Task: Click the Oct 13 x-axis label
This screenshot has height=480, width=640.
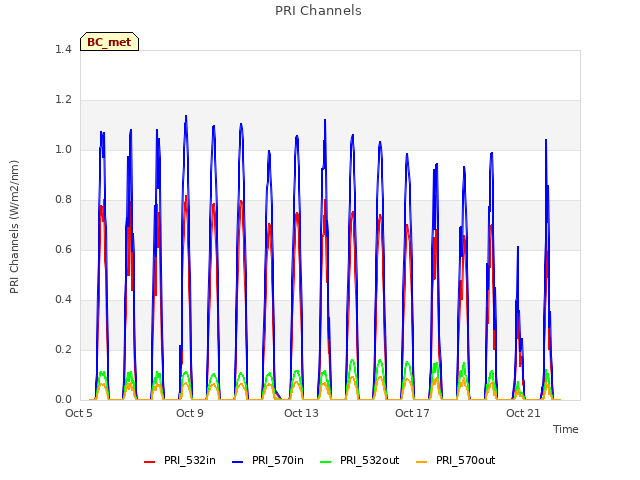Action: pos(301,413)
